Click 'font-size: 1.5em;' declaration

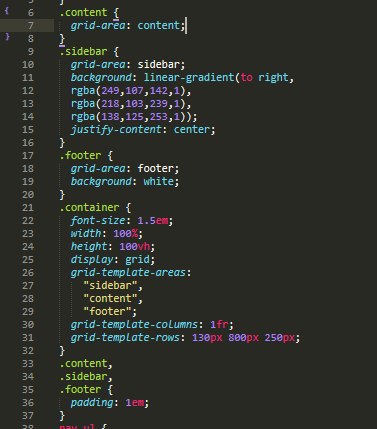click(122, 221)
